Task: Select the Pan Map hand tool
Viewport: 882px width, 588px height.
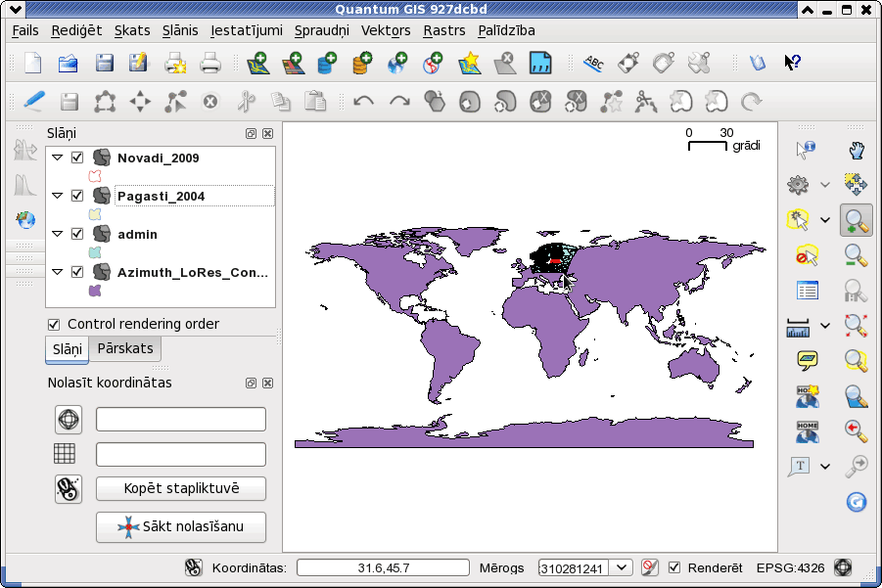Action: pyautogui.click(x=857, y=150)
